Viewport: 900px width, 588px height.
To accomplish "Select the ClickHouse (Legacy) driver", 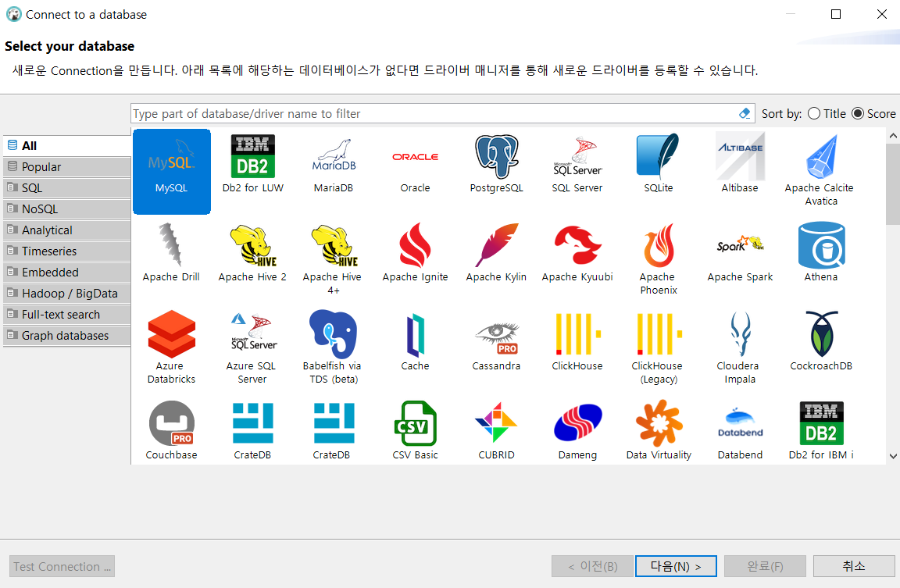I will click(x=659, y=348).
